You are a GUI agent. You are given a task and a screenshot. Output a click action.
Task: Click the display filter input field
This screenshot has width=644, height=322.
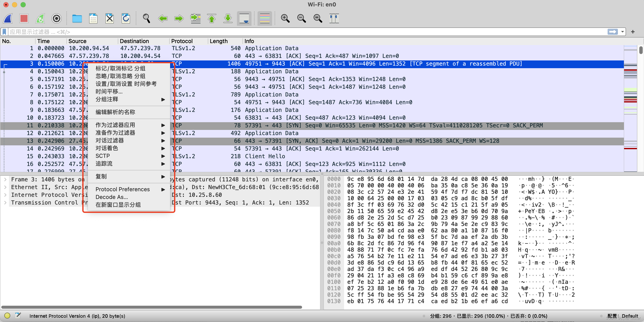point(307,32)
